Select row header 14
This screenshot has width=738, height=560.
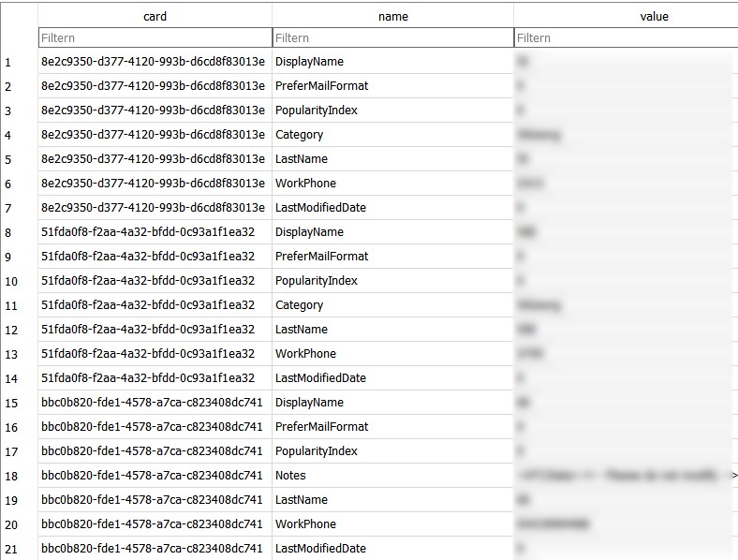19,378
